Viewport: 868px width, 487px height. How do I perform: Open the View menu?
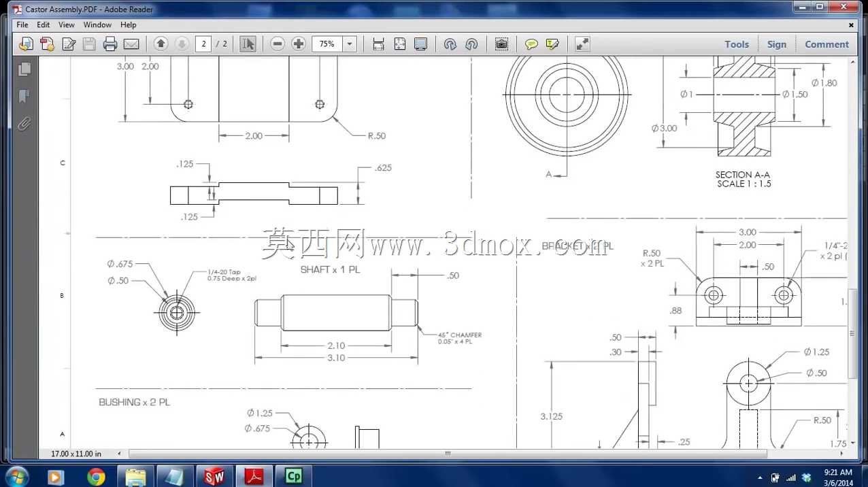point(67,24)
